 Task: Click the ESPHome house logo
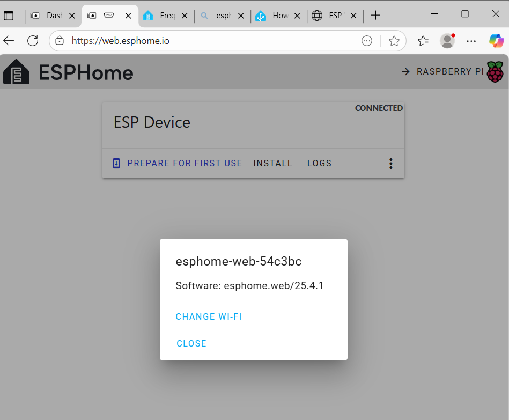16,72
